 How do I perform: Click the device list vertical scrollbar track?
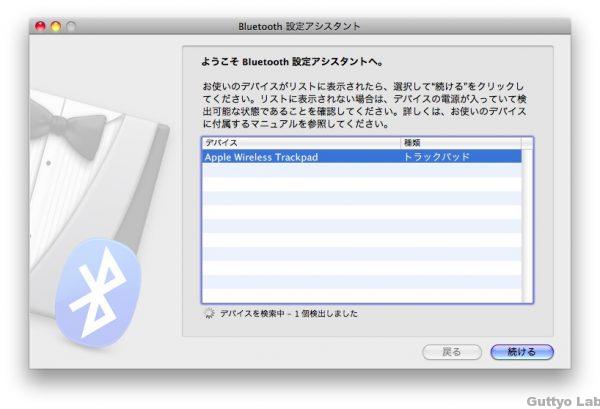coord(528,230)
